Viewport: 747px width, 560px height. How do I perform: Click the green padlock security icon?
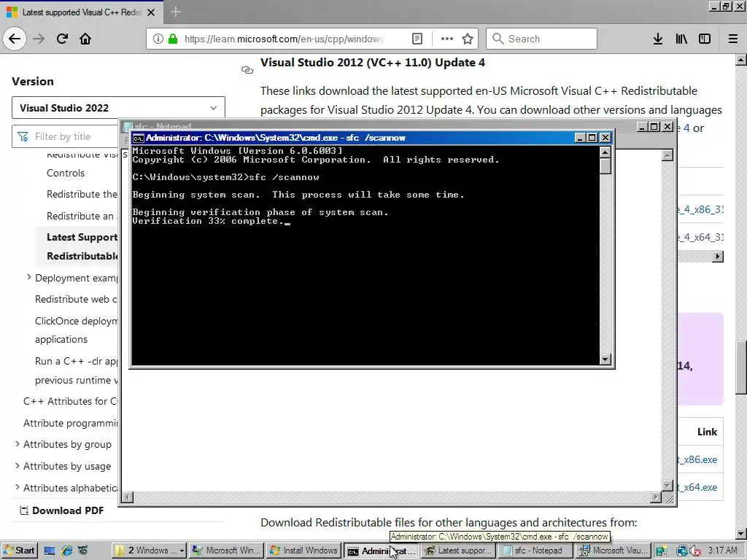[x=172, y=39]
